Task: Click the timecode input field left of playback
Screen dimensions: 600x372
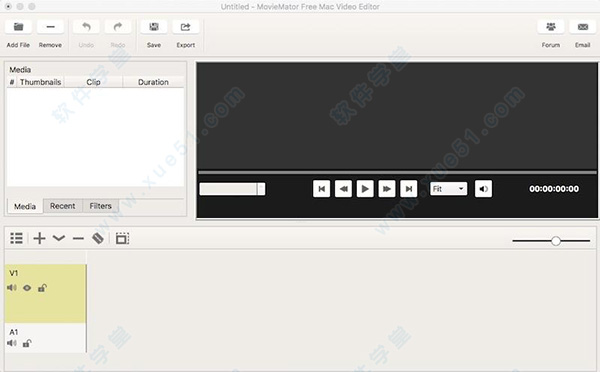Action: pyautogui.click(x=232, y=189)
